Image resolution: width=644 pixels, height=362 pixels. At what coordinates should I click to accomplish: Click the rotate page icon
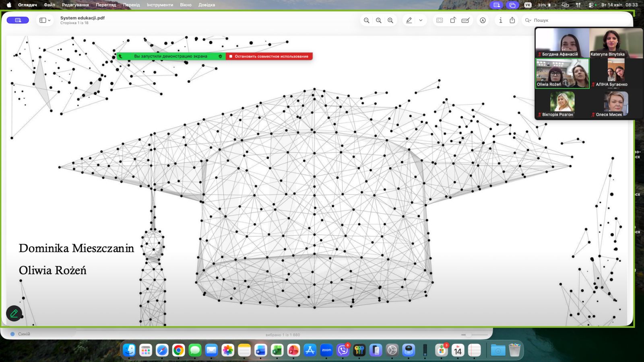[453, 21]
